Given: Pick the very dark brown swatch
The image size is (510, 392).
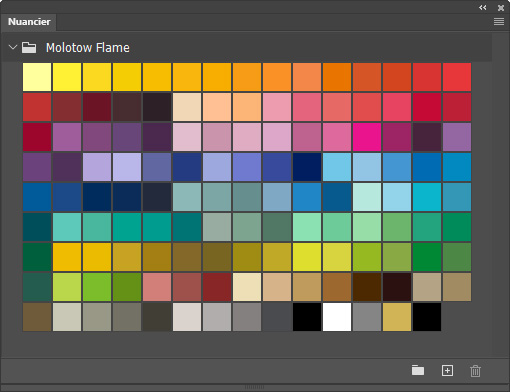Looking at the screenshot, I should 397,287.
